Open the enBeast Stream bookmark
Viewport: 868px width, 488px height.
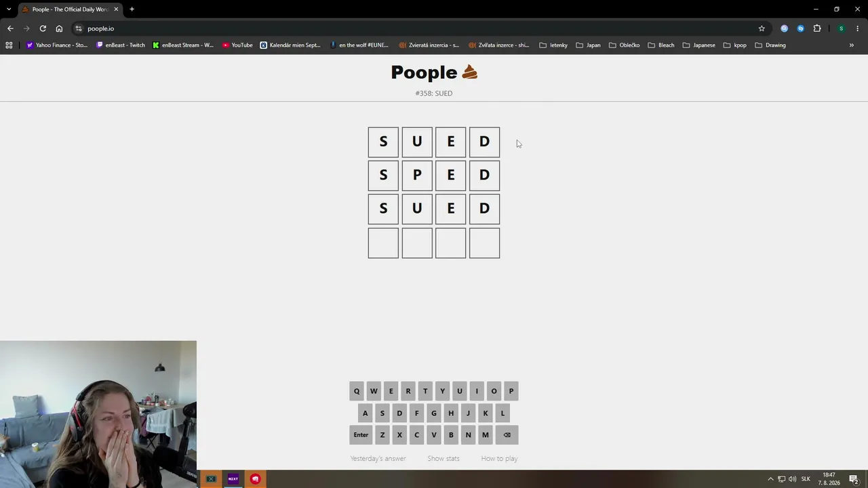(183, 45)
